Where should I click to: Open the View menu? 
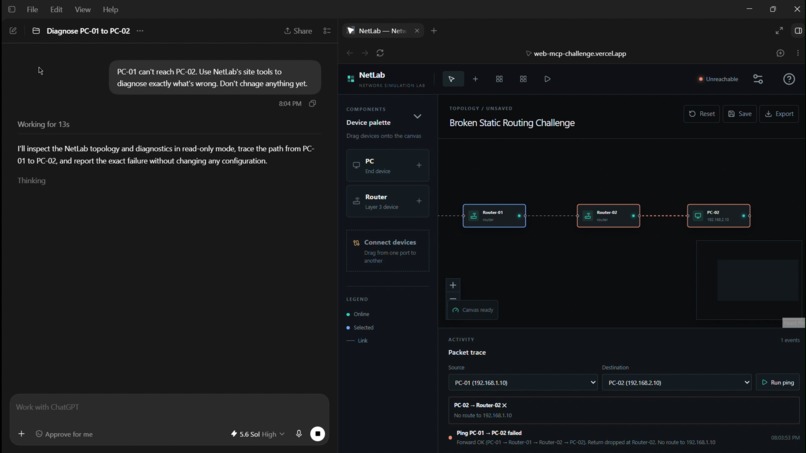tap(82, 9)
